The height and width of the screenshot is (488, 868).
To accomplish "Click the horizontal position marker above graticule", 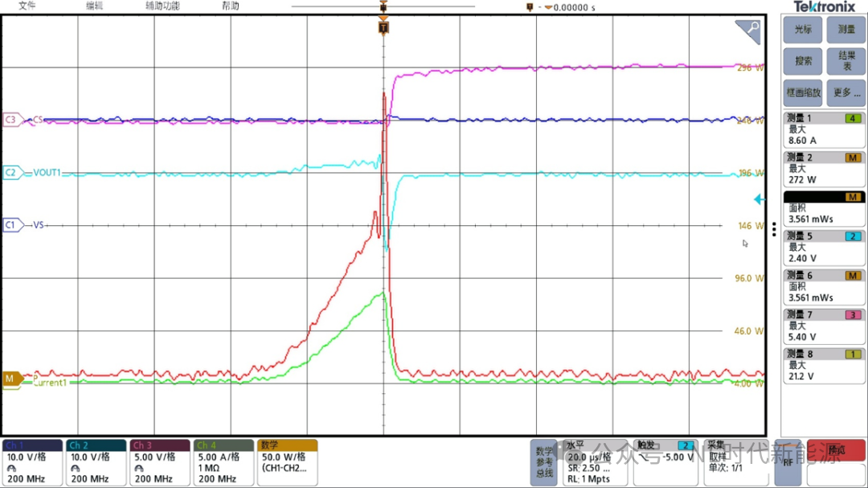I will (383, 6).
